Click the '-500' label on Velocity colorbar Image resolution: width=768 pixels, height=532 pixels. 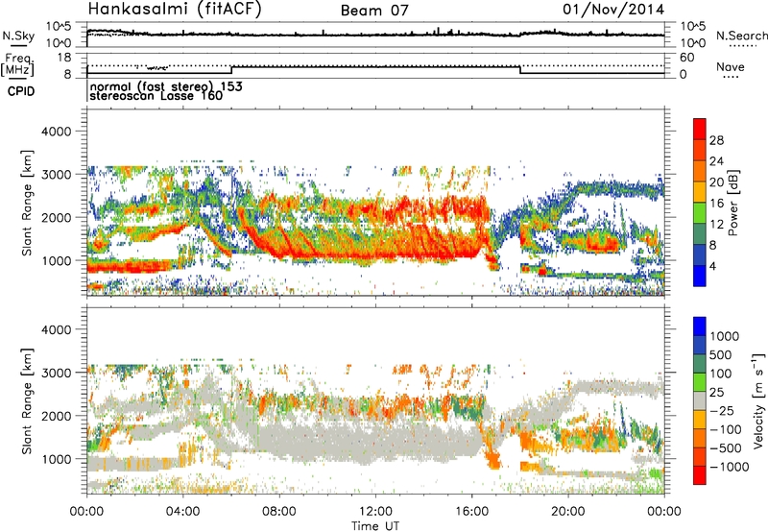726,448
